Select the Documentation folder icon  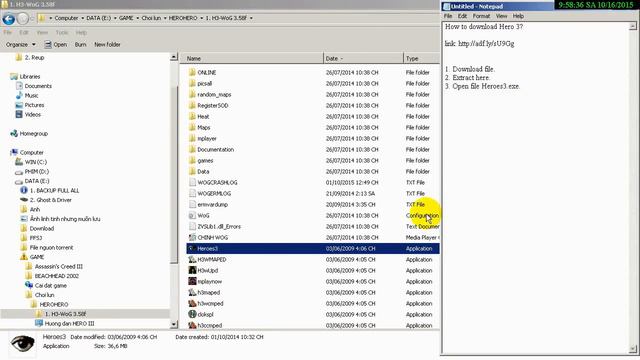click(x=192, y=149)
